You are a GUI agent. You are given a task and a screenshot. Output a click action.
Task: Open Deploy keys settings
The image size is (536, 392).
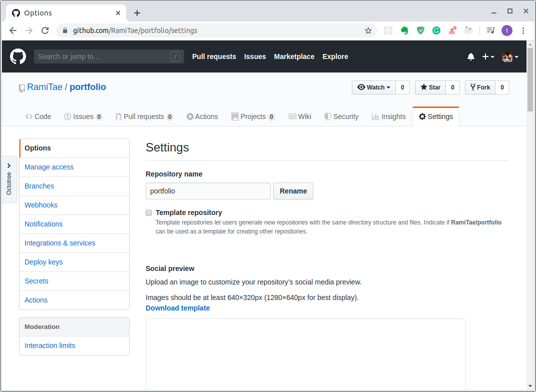coord(75,262)
